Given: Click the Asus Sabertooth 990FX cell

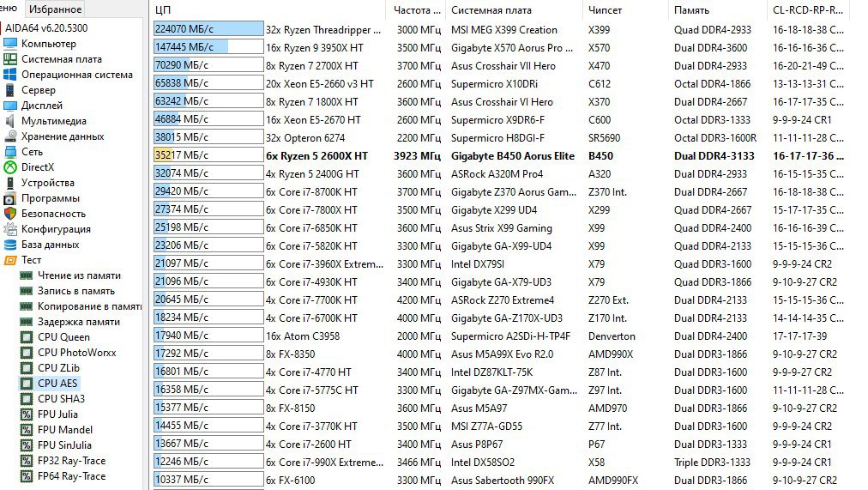Looking at the screenshot, I should (x=502, y=481).
